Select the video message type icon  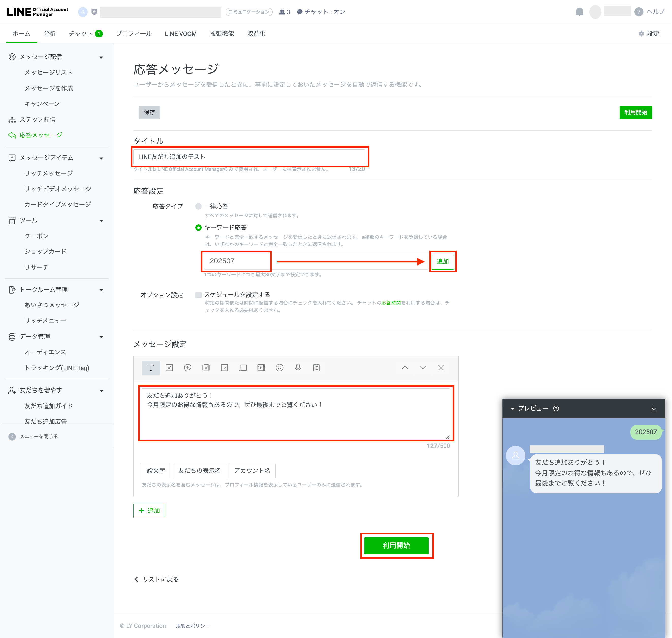[224, 368]
